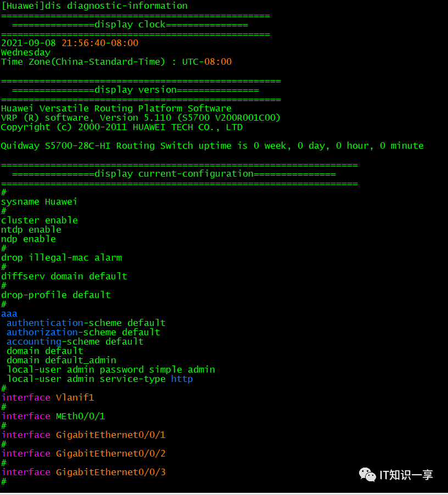
Task: Select the 'display current-configuration' header
Action: pyautogui.click(x=174, y=174)
